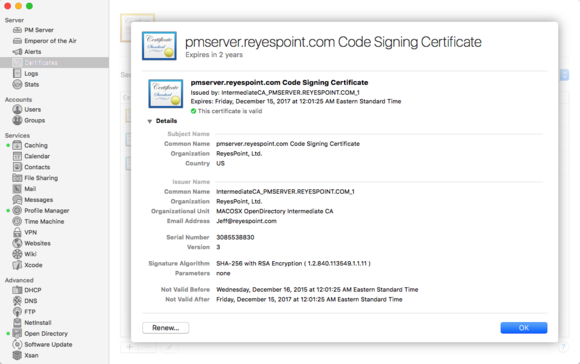Select the Groups account icon
The image size is (580, 364).
point(17,120)
